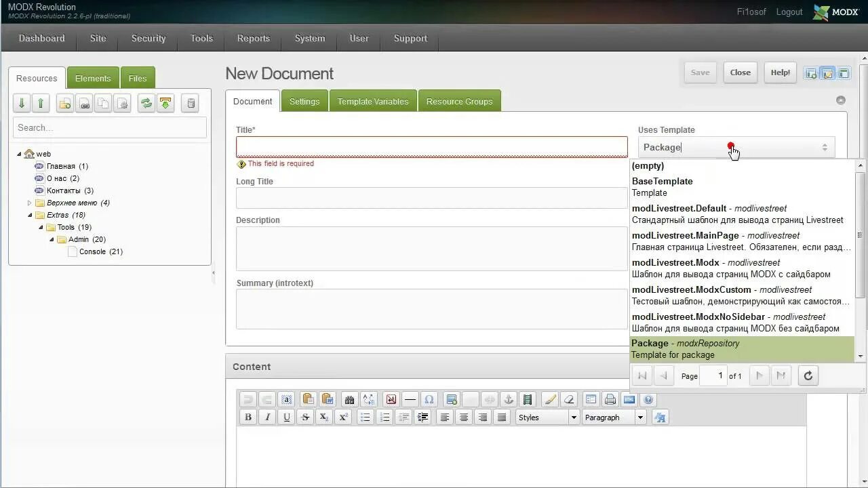Switch to the Settings tab

tap(304, 101)
